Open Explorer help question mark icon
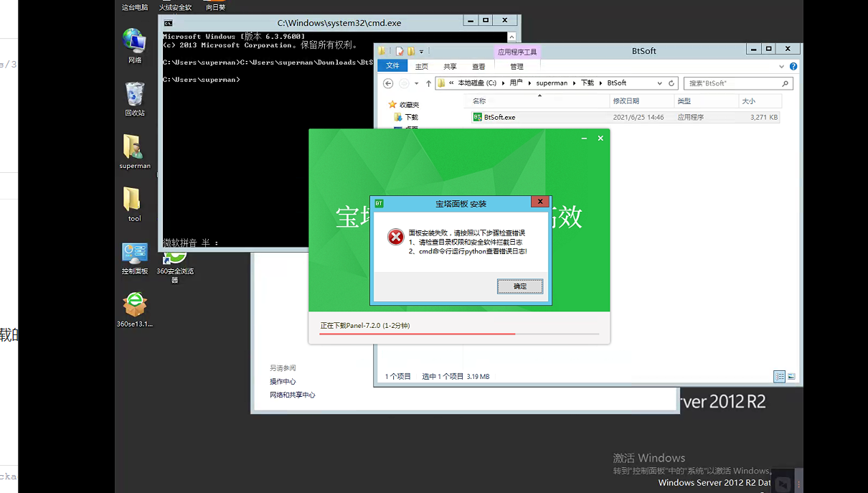868x493 pixels. (x=793, y=66)
